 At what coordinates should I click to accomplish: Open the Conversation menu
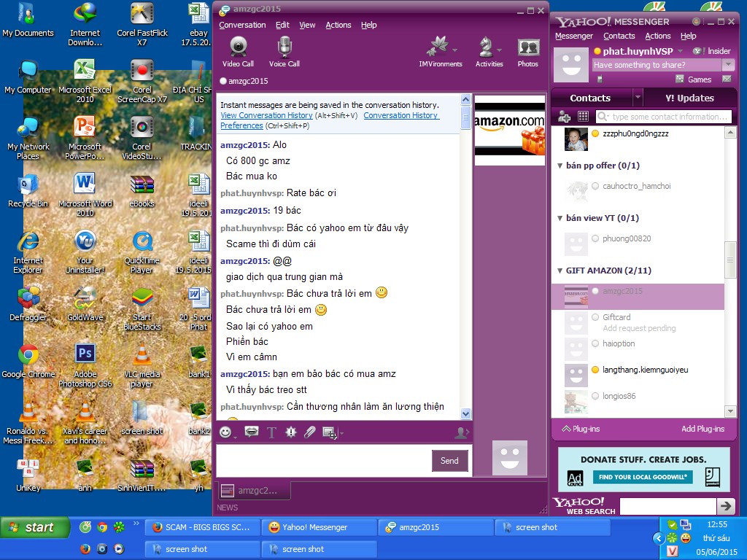pos(242,25)
